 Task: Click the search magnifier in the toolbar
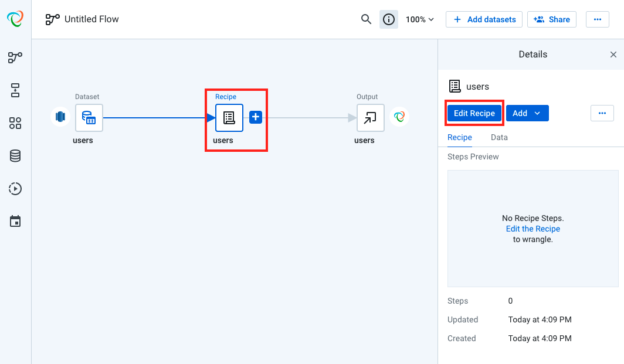pyautogui.click(x=366, y=19)
